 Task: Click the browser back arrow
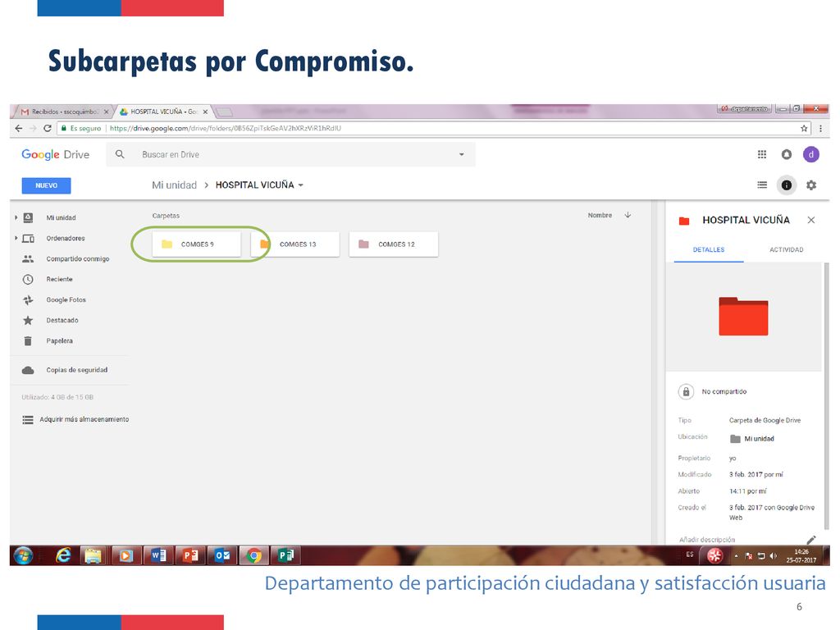[x=19, y=128]
